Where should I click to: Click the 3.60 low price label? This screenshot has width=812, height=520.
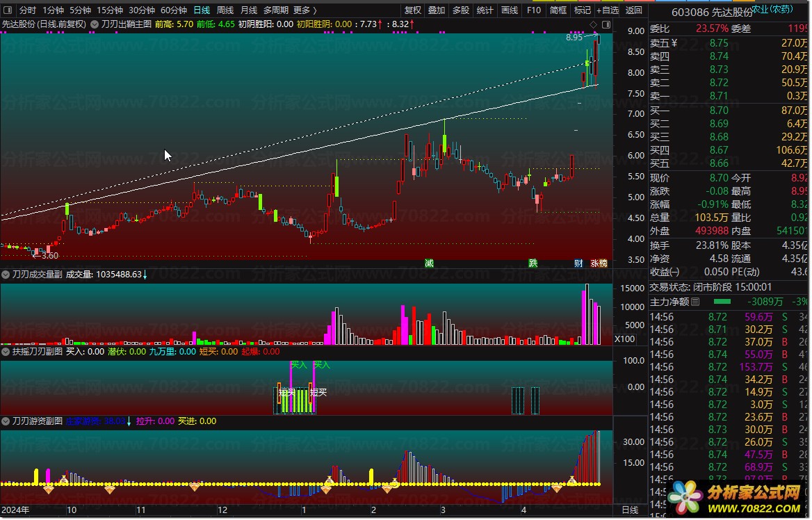coord(50,255)
